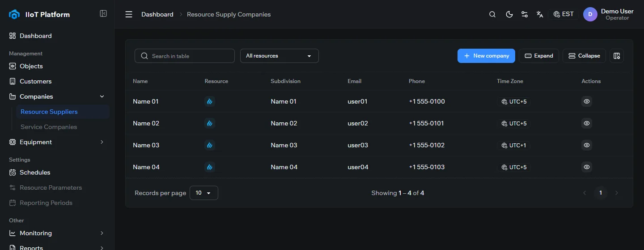The image size is (644, 250).
Task: Click the user01 email cell
Action: click(x=357, y=101)
